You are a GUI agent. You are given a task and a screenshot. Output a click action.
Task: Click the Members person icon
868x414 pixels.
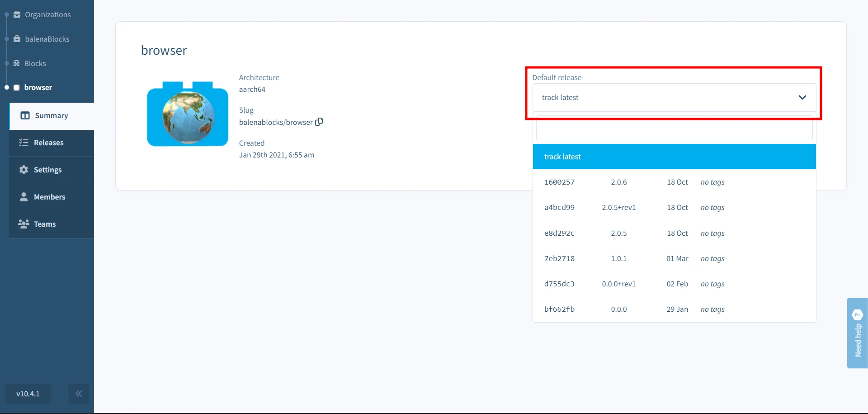24,197
